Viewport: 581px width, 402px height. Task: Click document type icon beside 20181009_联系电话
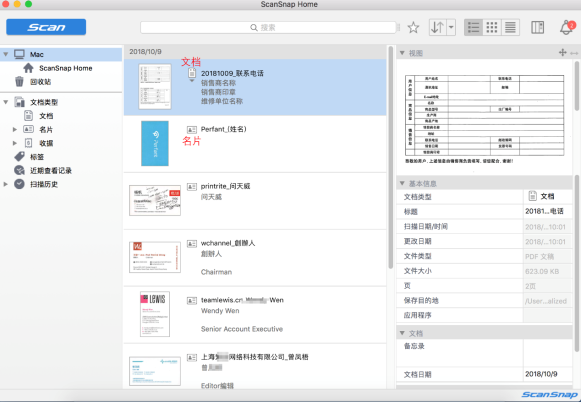192,73
